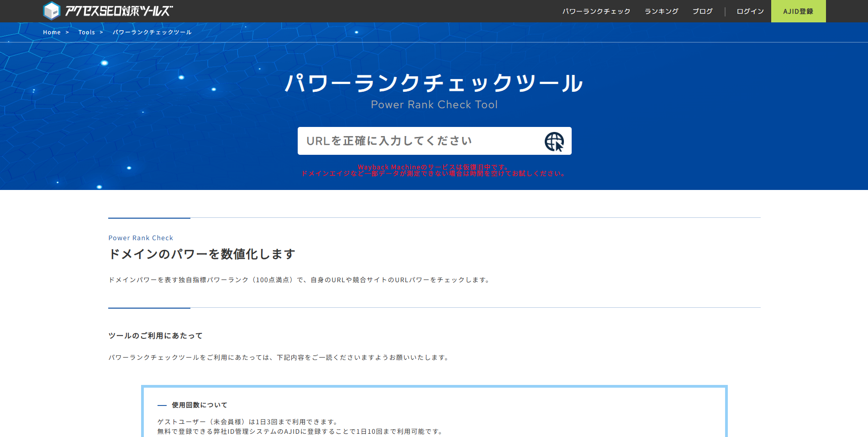Open the ブログ navigation link
This screenshot has width=868, height=437.
point(702,11)
